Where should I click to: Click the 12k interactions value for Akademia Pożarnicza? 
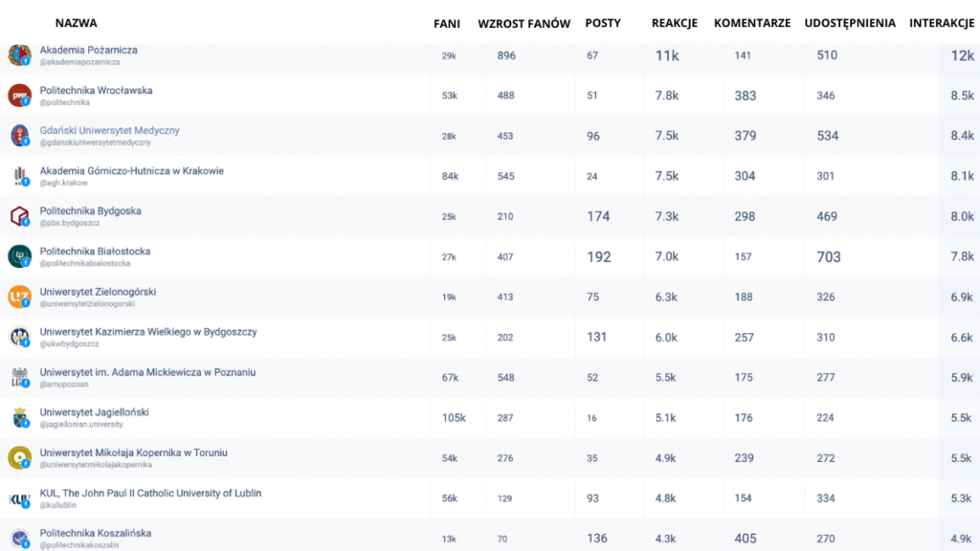pos(963,55)
